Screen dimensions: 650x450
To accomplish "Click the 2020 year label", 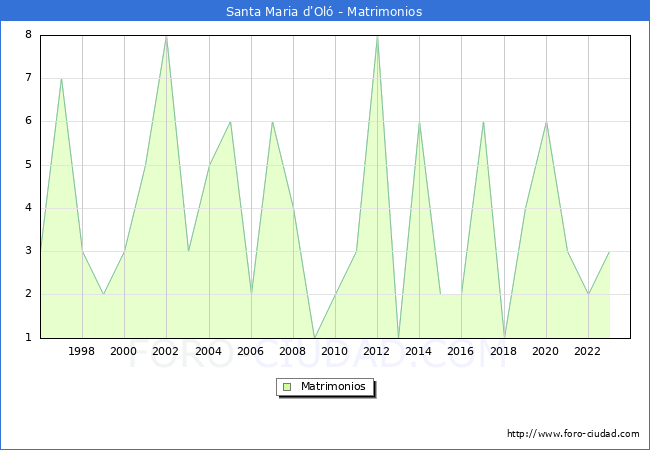I will point(545,351).
